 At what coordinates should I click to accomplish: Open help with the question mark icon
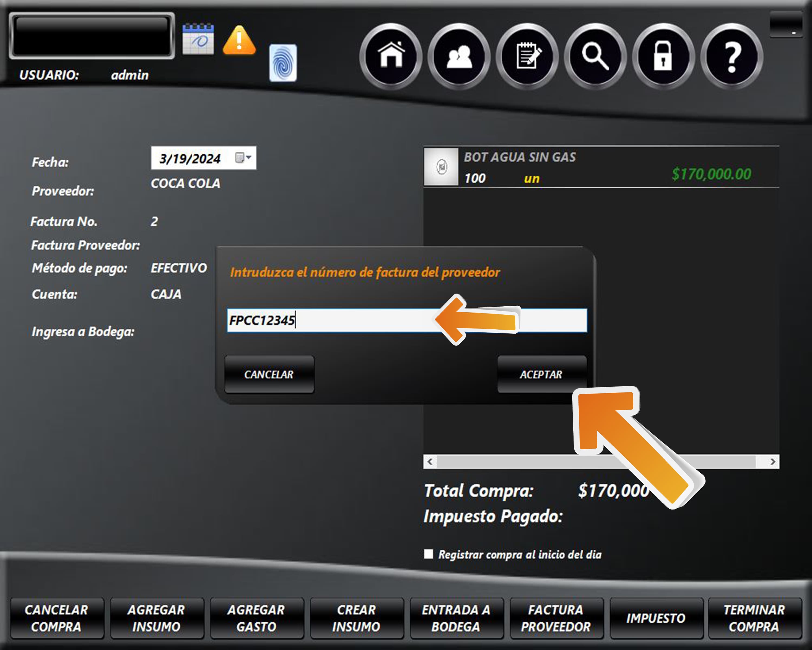731,56
